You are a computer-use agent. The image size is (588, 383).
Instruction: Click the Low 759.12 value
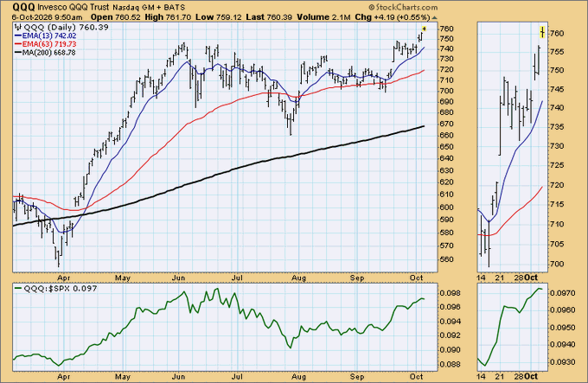coord(219,17)
